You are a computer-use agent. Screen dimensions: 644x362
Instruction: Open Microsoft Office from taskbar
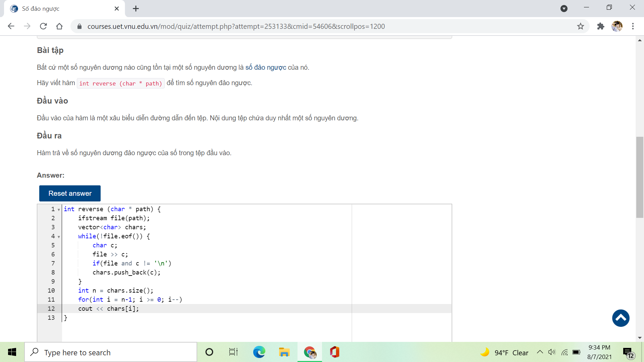(335, 352)
